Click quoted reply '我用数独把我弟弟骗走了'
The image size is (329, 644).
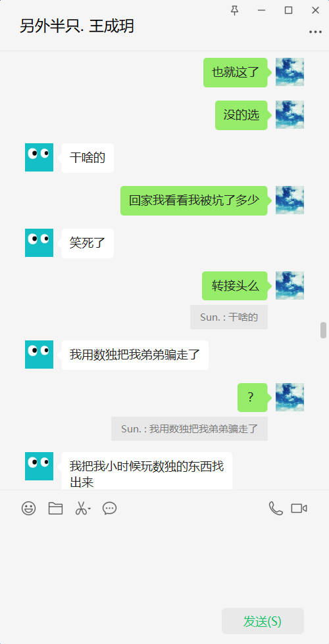[190, 428]
